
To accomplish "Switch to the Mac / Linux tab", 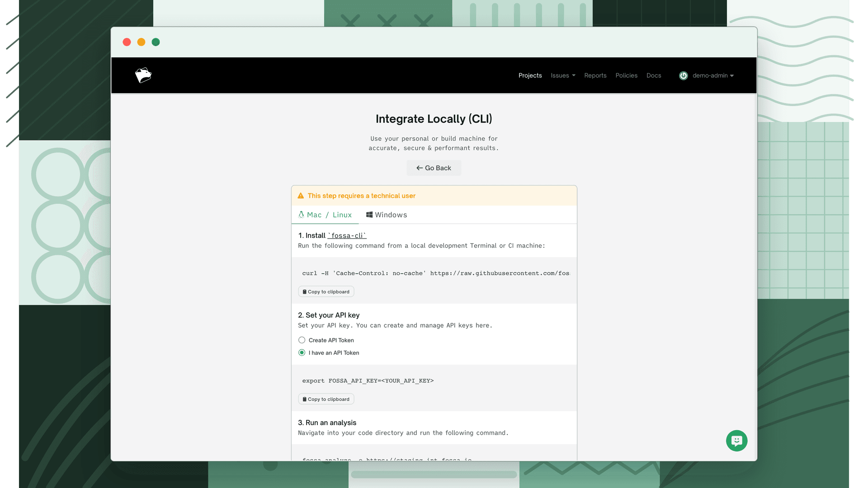I will pos(325,215).
